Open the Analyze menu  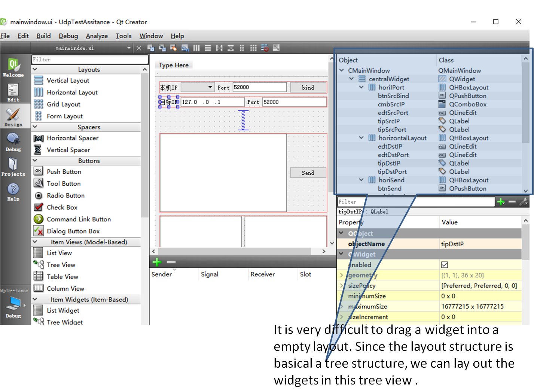coord(97,36)
